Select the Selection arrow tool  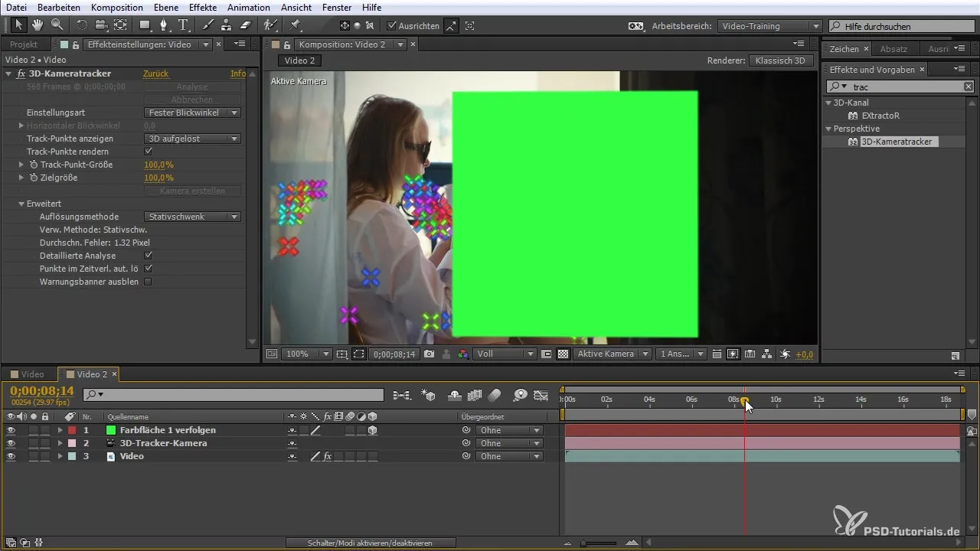(x=19, y=25)
